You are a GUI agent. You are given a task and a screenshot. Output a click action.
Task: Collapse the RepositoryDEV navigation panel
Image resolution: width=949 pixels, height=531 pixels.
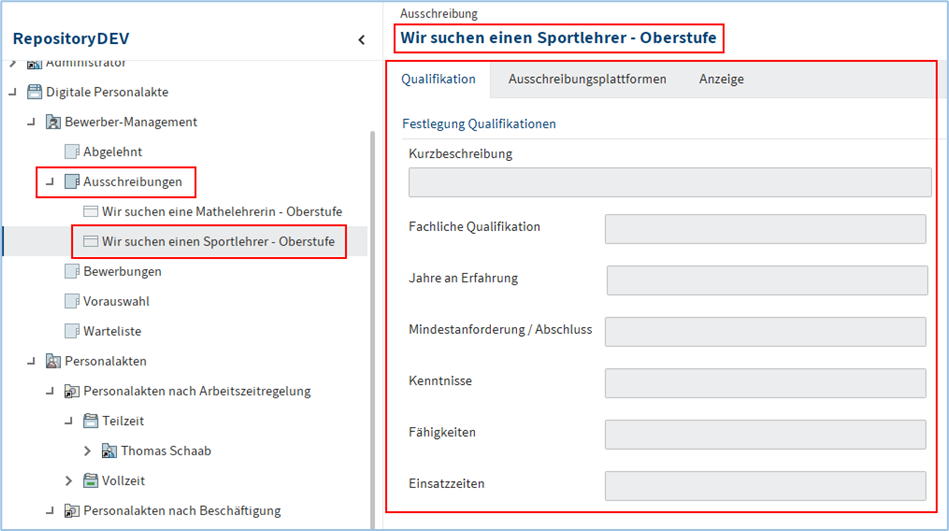[x=361, y=40]
